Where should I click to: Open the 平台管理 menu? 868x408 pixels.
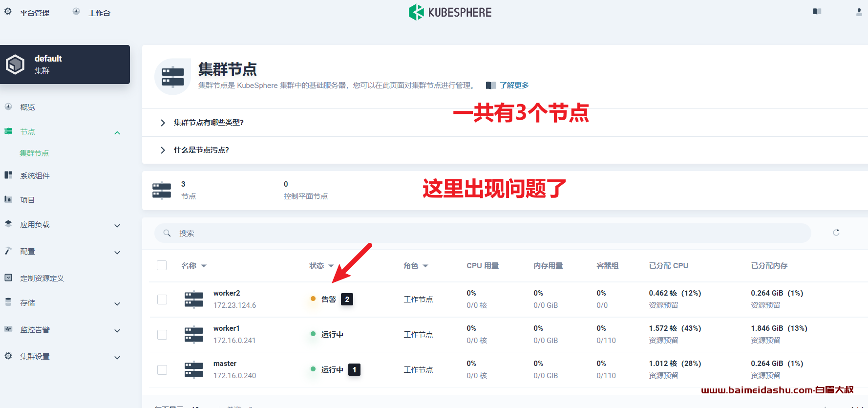[35, 13]
